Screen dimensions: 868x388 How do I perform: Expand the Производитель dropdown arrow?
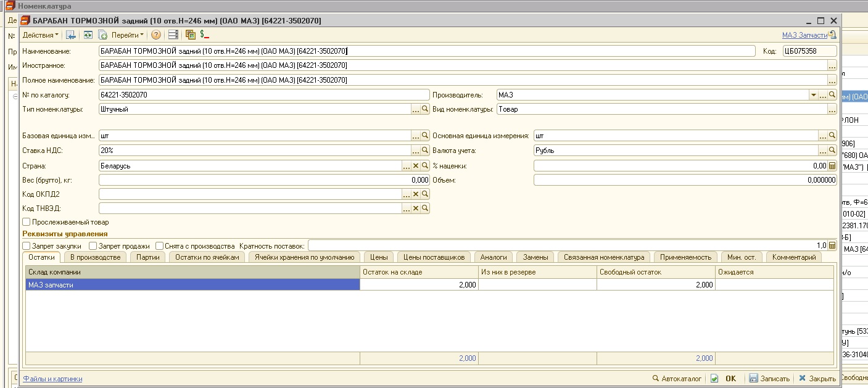(x=813, y=95)
